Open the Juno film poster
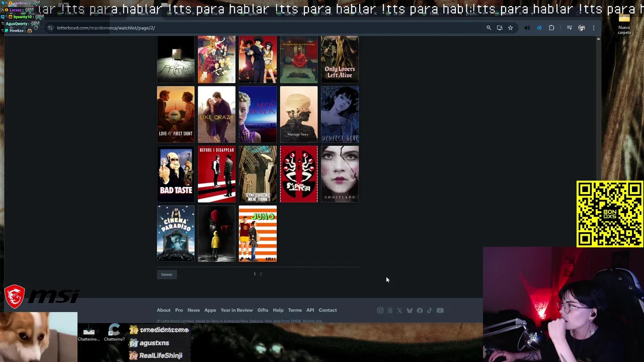The image size is (644, 362). point(258,233)
